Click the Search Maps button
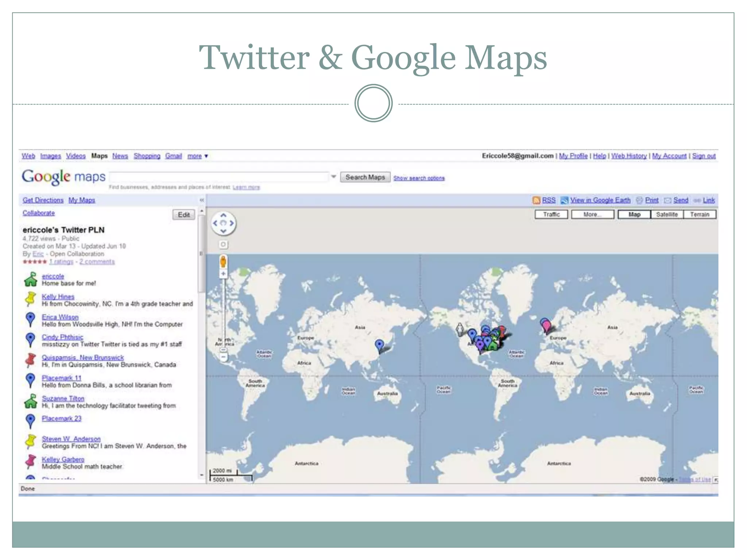 click(365, 177)
